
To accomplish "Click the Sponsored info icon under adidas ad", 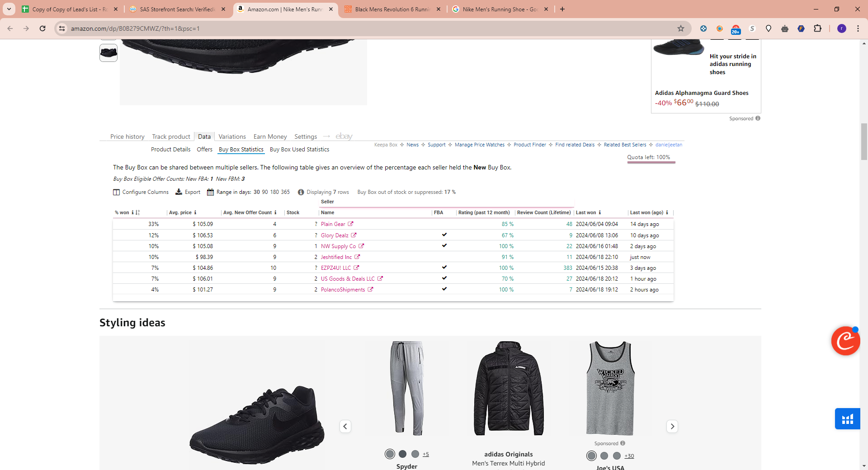I will [x=758, y=118].
